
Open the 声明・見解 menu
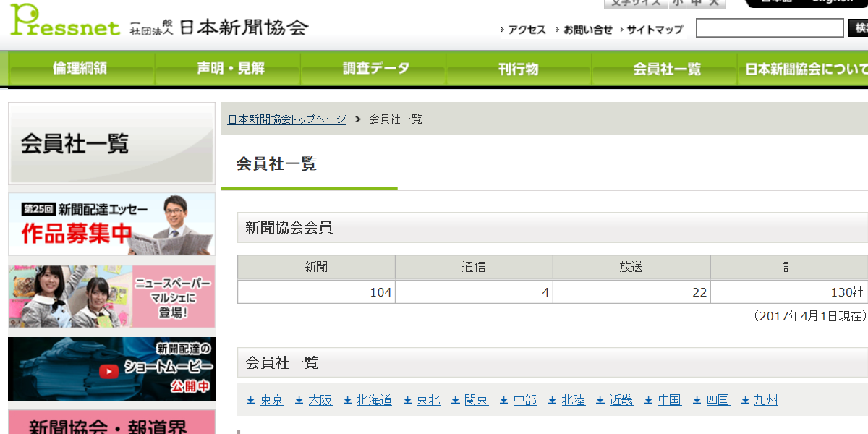(231, 69)
